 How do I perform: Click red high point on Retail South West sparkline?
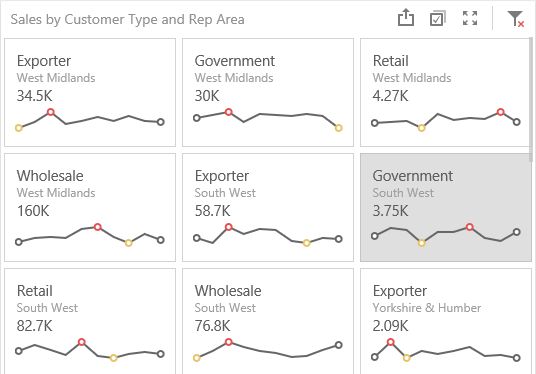pos(81,342)
